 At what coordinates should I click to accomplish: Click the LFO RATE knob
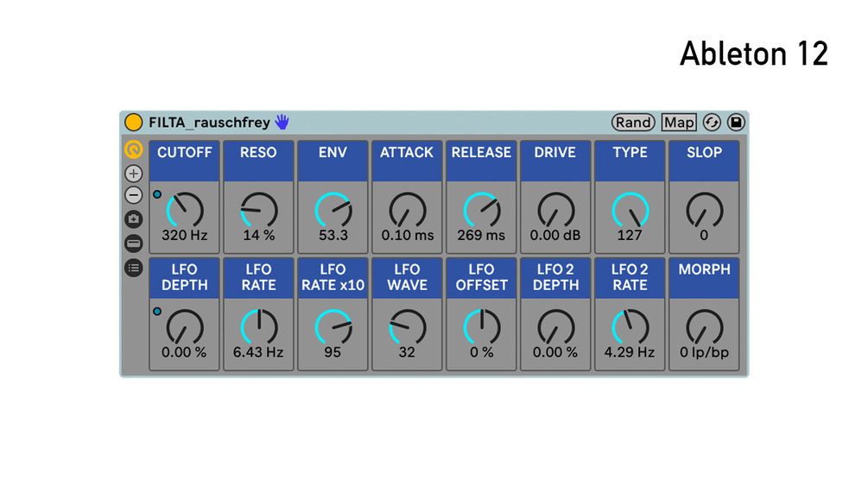pyautogui.click(x=259, y=327)
